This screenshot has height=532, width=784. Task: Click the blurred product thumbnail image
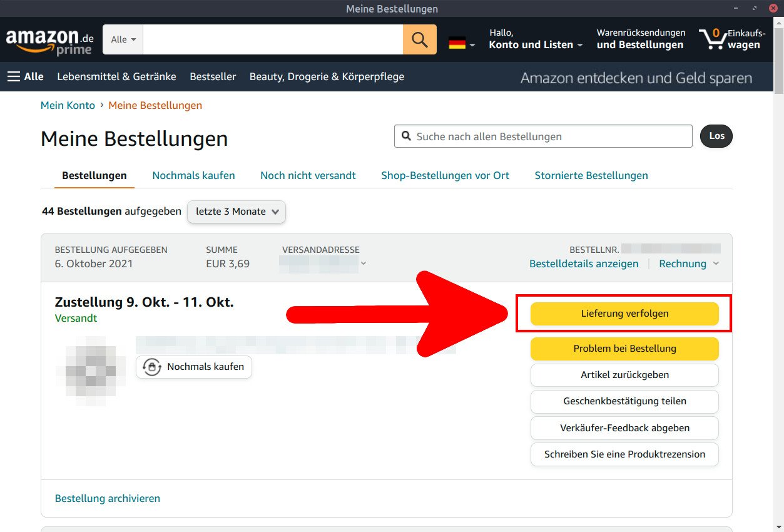tap(91, 371)
